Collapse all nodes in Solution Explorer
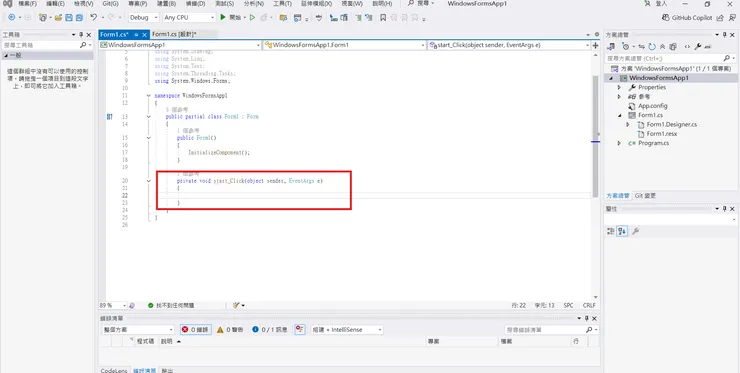Screen dimensions: 740x373 click(663, 46)
